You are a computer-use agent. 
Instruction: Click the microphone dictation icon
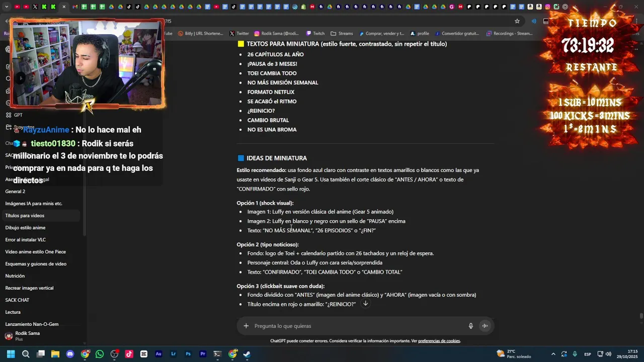471,326
